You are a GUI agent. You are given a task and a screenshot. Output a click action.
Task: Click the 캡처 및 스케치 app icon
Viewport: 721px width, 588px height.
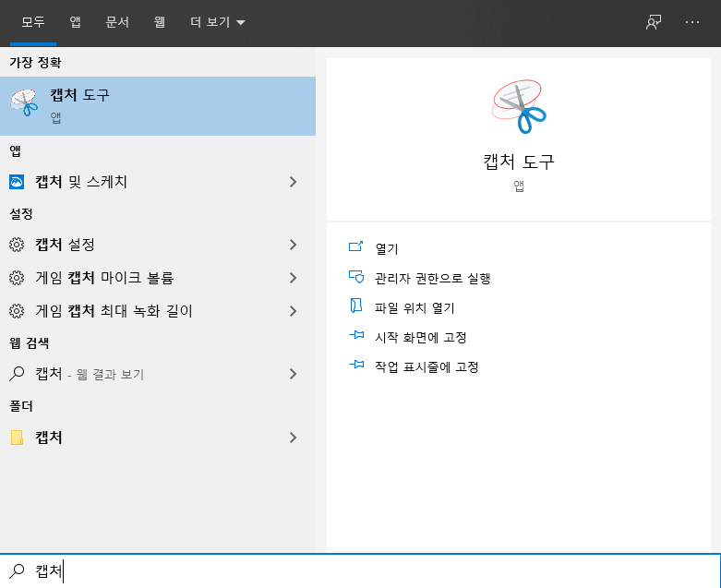[x=17, y=182]
